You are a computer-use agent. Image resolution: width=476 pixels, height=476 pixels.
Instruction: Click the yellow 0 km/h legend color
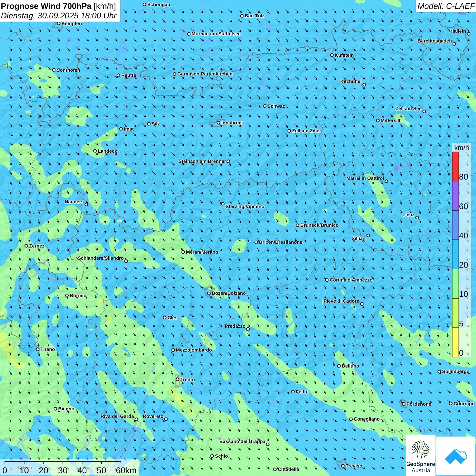[455, 342]
